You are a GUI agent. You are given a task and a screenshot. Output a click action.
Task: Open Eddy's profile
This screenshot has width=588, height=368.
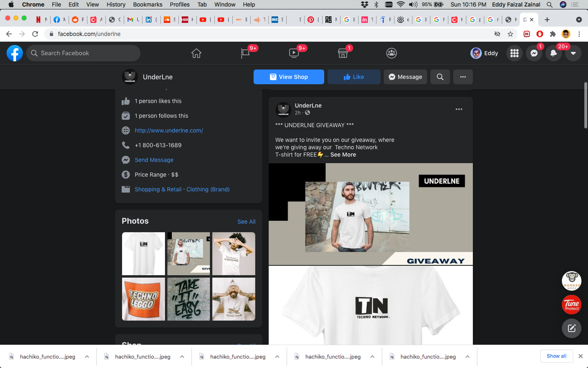(485, 53)
